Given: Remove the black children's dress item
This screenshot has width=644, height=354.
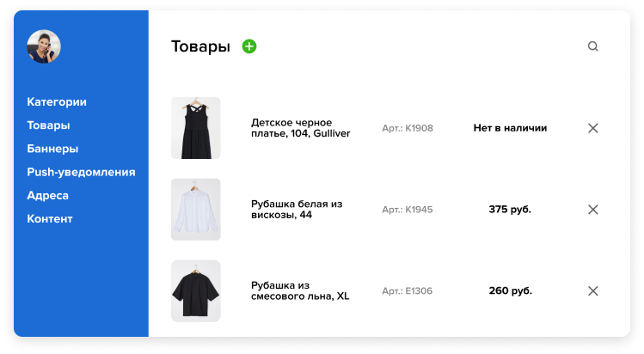Looking at the screenshot, I should (592, 128).
